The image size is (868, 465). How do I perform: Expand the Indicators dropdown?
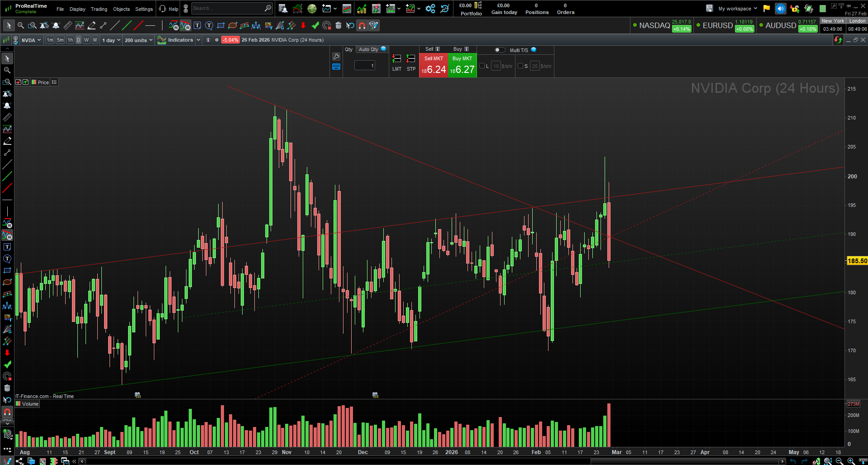coord(198,40)
